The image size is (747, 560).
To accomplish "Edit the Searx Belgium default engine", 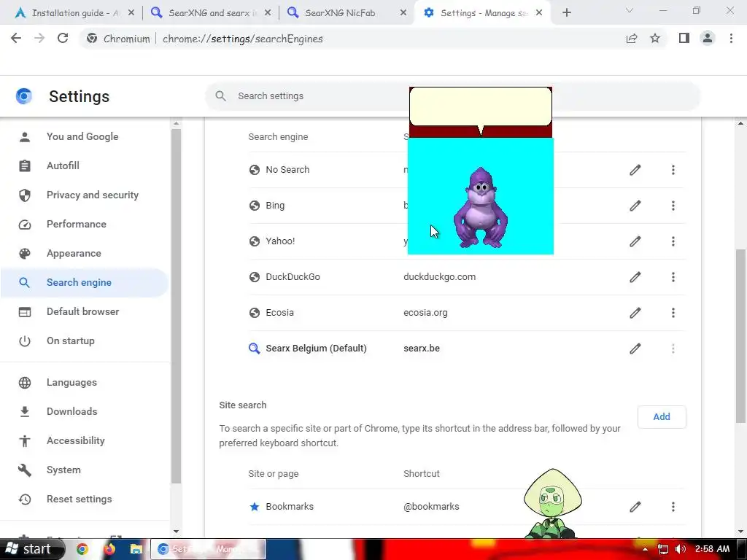I will click(635, 349).
